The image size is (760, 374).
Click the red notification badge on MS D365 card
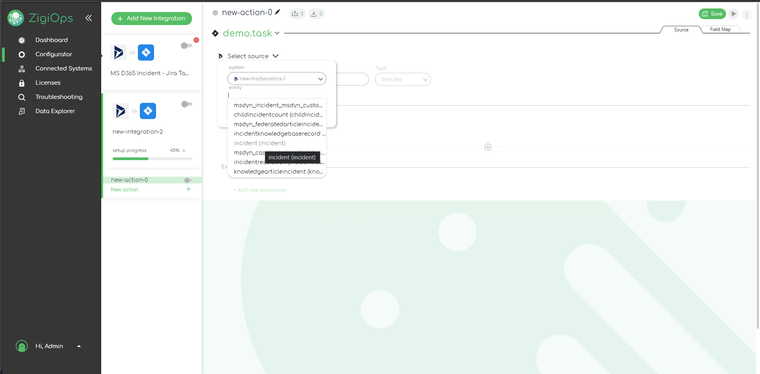click(x=196, y=40)
